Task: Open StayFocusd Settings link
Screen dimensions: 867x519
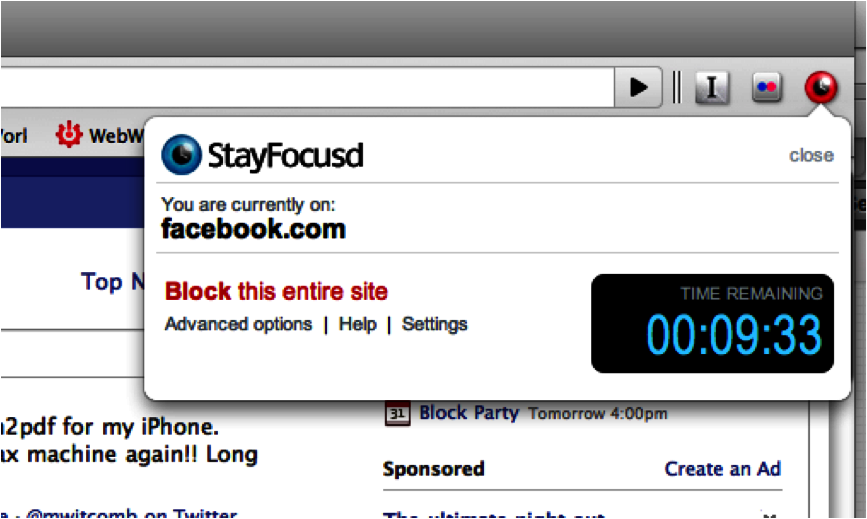Action: click(435, 324)
